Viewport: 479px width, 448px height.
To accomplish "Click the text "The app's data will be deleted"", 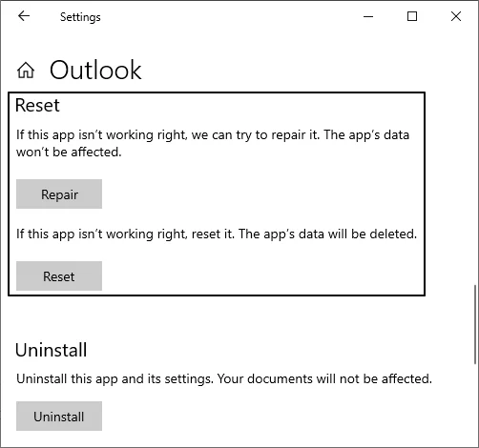I will point(327,234).
